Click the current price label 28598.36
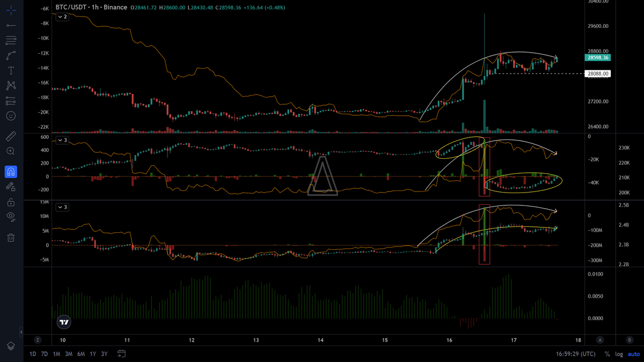Viewport: 644px width, 362px height. [x=597, y=57]
